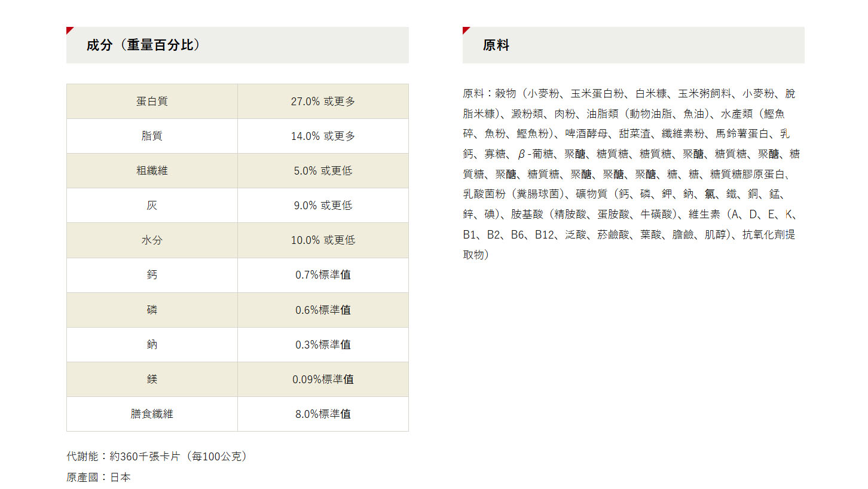868x489 pixels.
Task: Select the 灰 row label
Action: point(152,206)
